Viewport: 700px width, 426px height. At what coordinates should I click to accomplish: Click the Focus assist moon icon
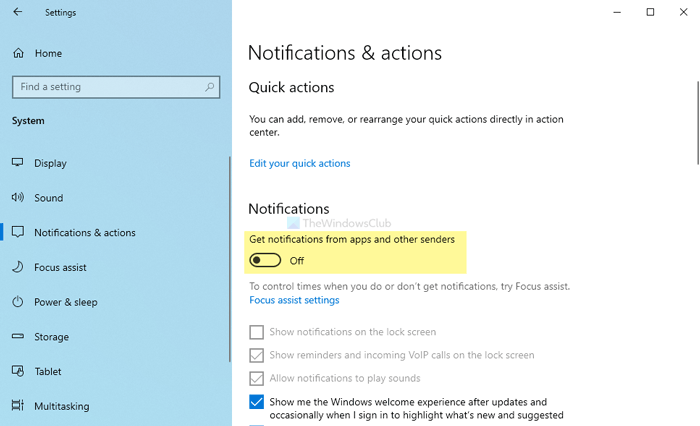18,267
